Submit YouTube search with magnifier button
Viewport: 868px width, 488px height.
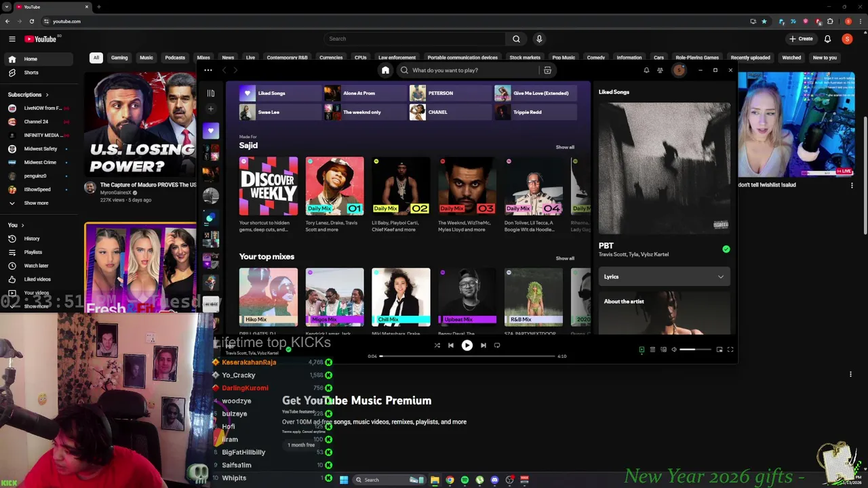point(516,39)
